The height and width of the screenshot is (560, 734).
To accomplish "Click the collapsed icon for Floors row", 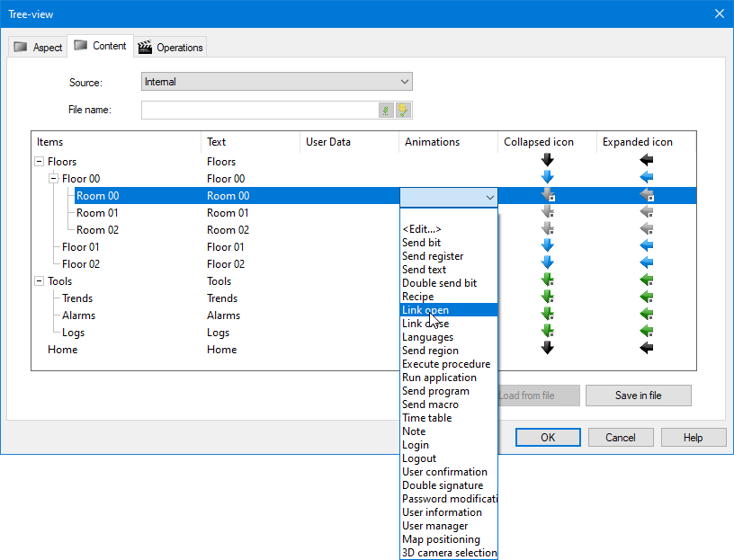I will pyautogui.click(x=547, y=161).
